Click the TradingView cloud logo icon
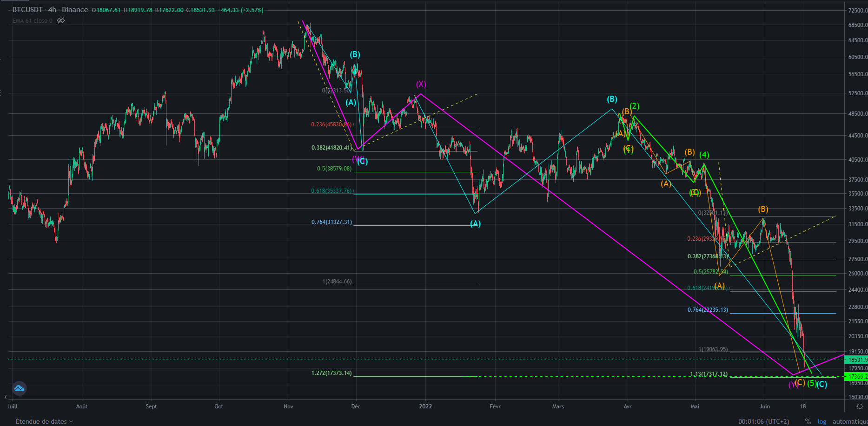This screenshot has height=426, width=868. (19, 388)
